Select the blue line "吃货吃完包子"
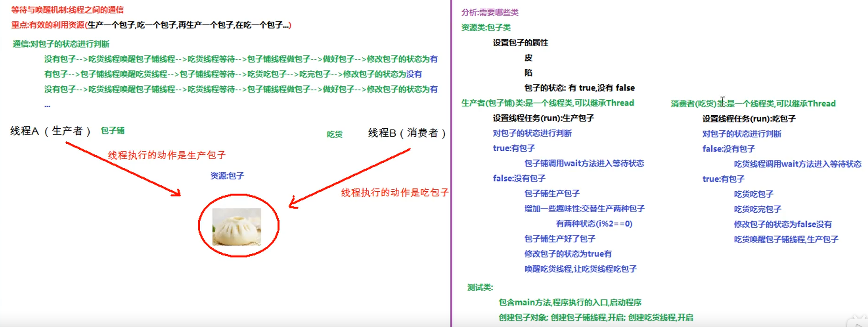868x327 pixels. click(x=757, y=209)
